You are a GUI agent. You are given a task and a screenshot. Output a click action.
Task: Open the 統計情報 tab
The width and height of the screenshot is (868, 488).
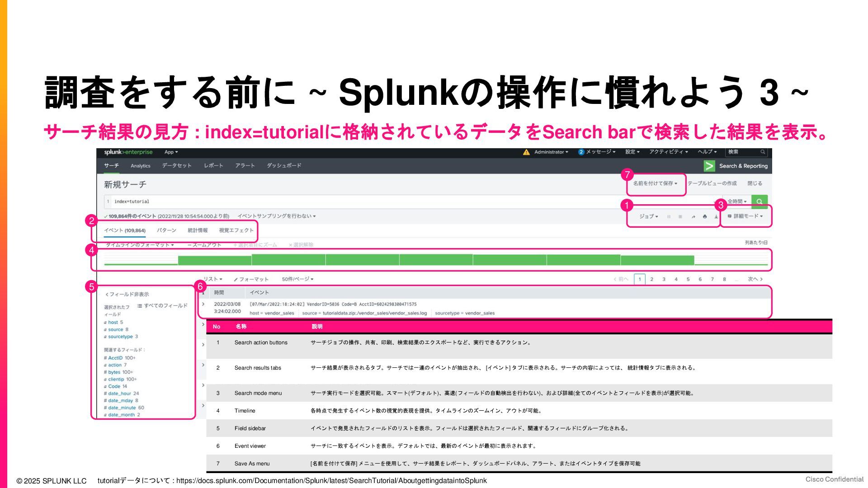[198, 230]
